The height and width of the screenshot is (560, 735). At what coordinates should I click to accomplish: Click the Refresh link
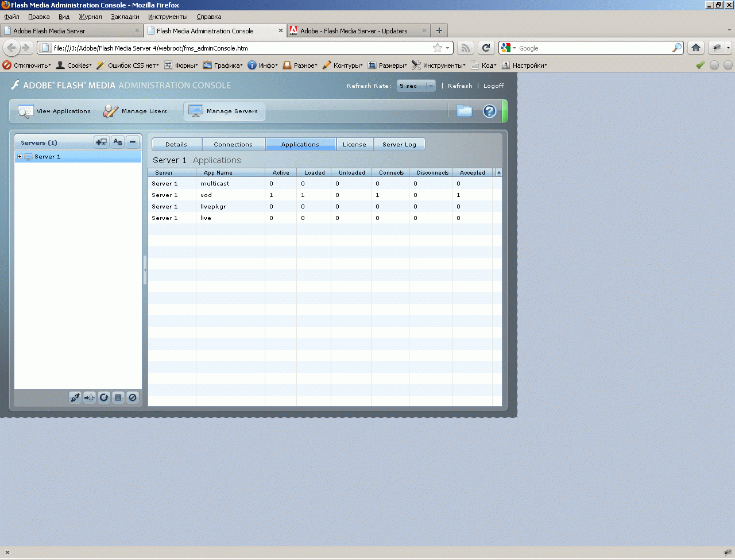(x=460, y=86)
